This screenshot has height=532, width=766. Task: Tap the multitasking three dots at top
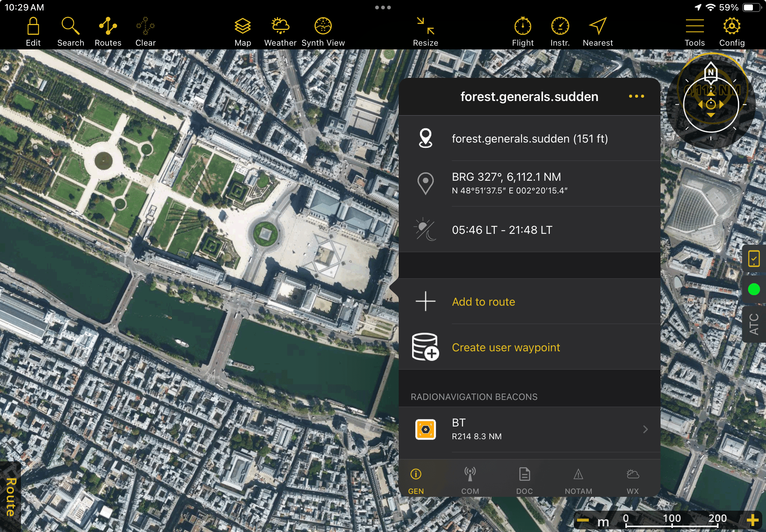[x=383, y=7]
